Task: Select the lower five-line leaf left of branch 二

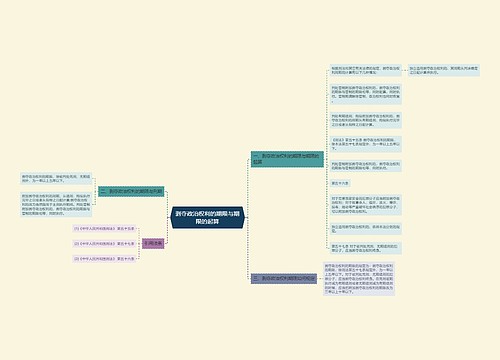Action: coord(56,204)
